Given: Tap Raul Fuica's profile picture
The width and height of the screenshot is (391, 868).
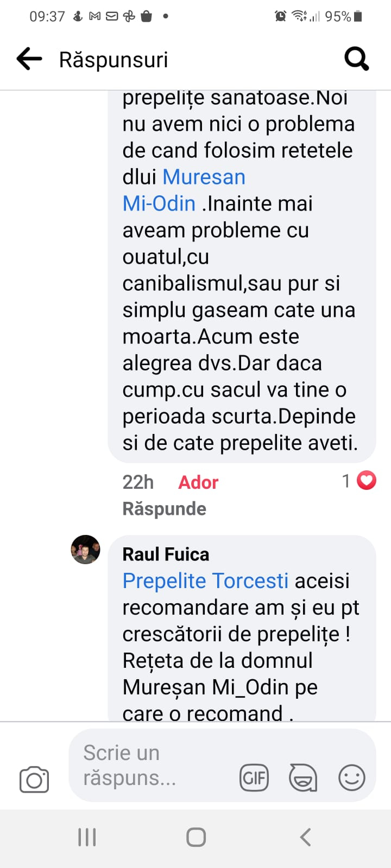Looking at the screenshot, I should [86, 550].
